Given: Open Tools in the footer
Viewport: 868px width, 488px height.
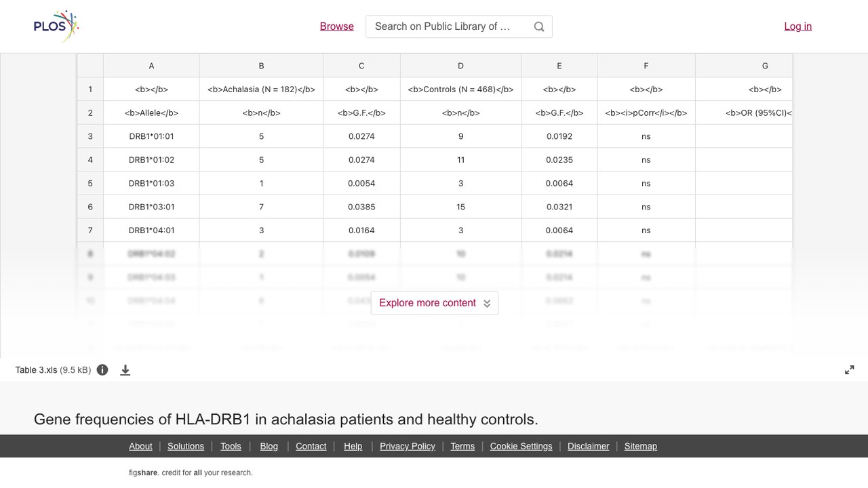Looking at the screenshot, I should coord(231,446).
